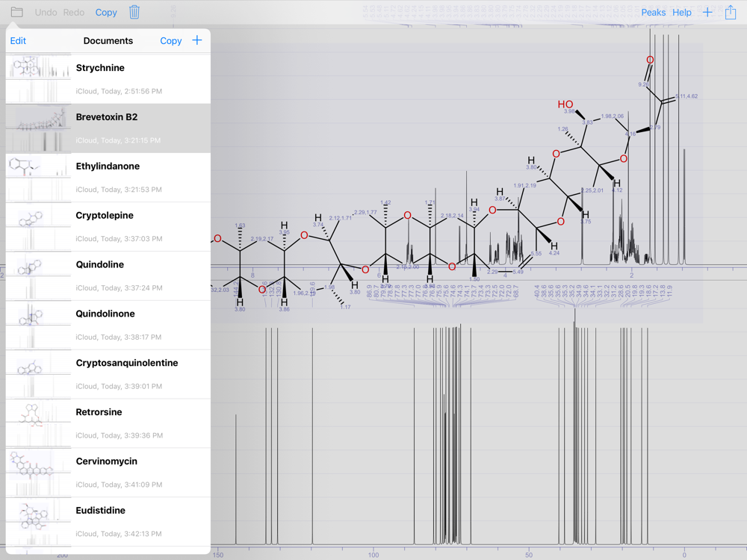Open the Quindolinone document
Image resolution: width=747 pixels, height=560 pixels.
tap(108, 326)
